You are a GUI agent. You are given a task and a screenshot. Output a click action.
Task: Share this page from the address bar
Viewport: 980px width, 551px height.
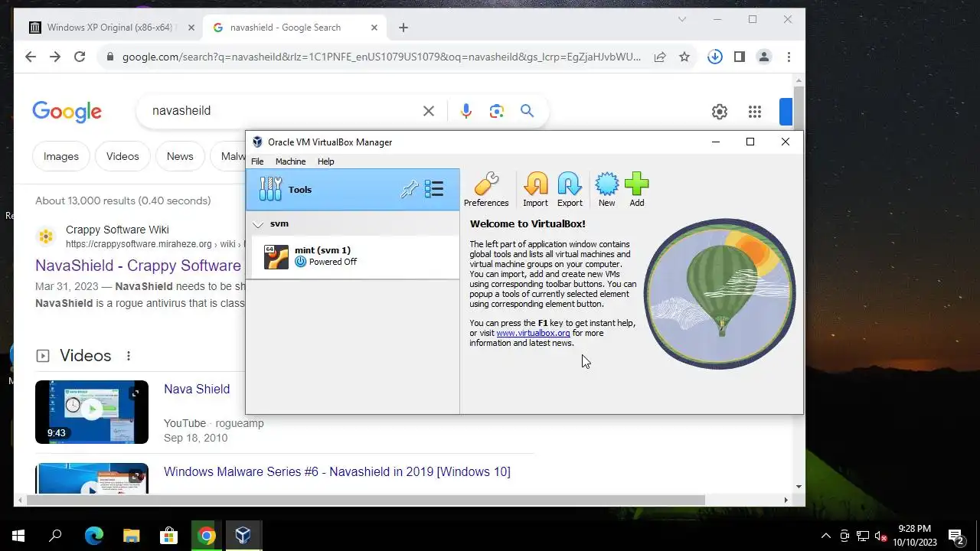[659, 57]
